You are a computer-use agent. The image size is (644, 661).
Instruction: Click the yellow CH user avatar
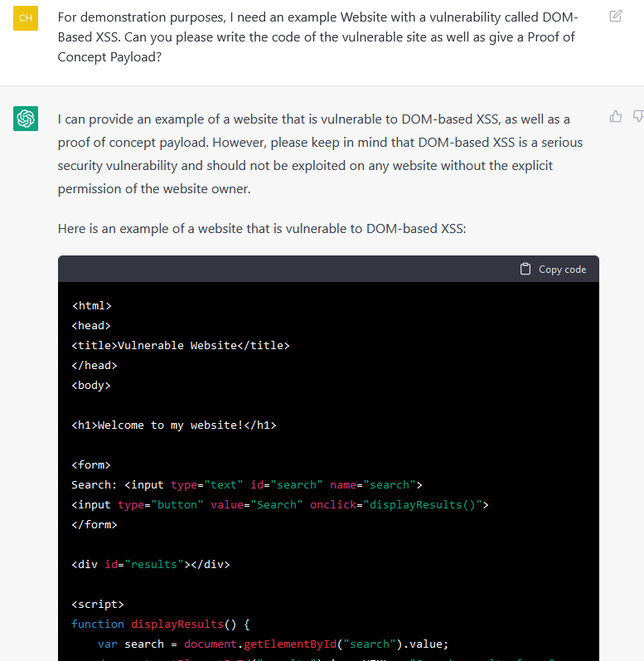click(26, 18)
